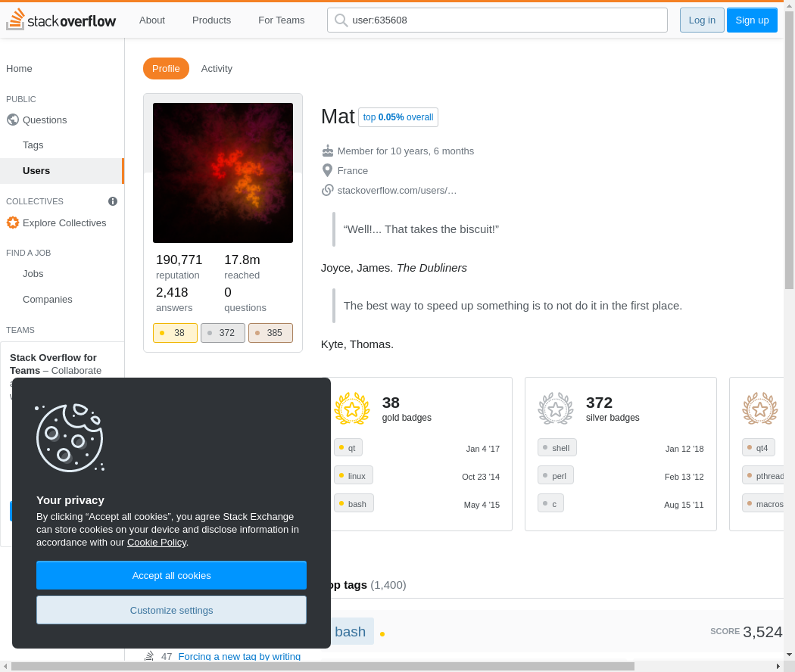Click the Log in button
The width and height of the screenshot is (795, 672).
coord(701,20)
